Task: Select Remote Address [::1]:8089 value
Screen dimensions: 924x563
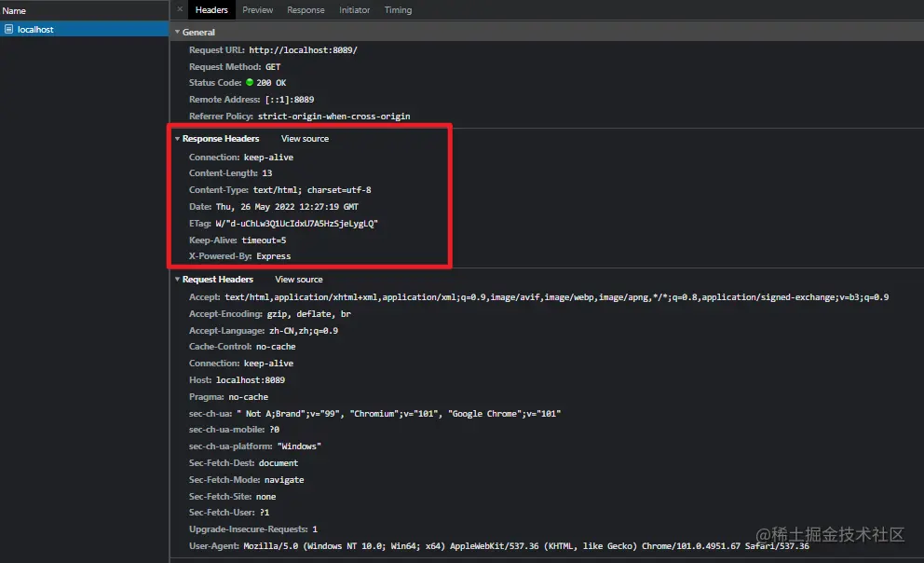Action: pyautogui.click(x=290, y=100)
